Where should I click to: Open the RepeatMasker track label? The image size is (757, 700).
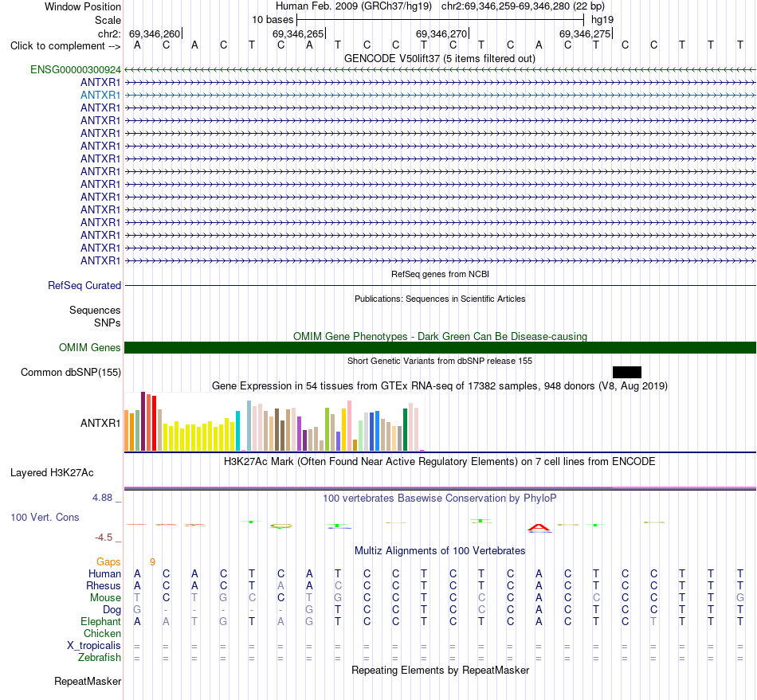tap(88, 681)
